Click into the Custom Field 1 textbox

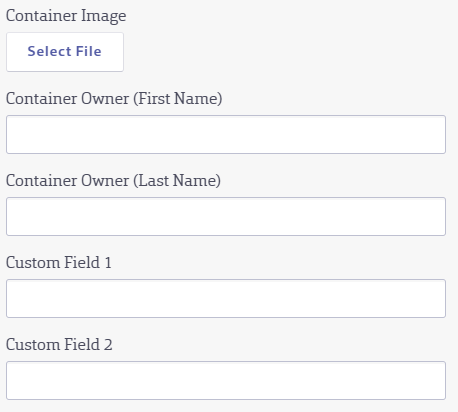(226, 298)
